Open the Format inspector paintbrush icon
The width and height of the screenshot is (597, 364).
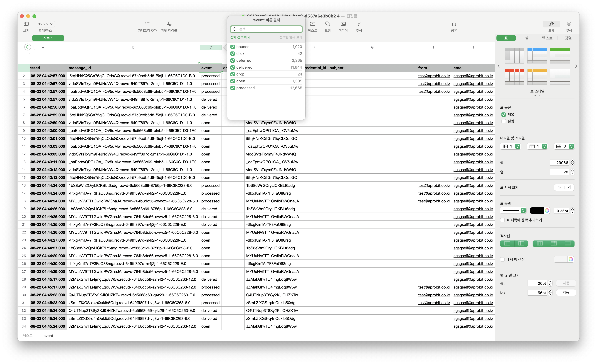click(551, 24)
